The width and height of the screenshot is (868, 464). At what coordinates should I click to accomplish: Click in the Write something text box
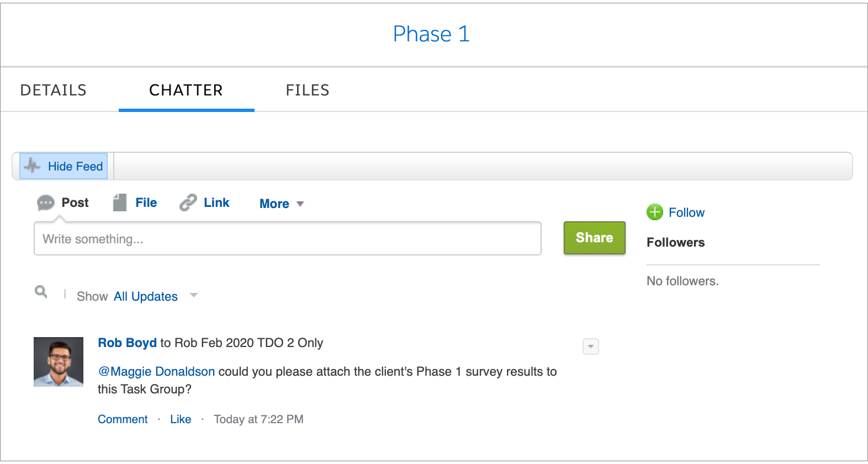point(288,239)
